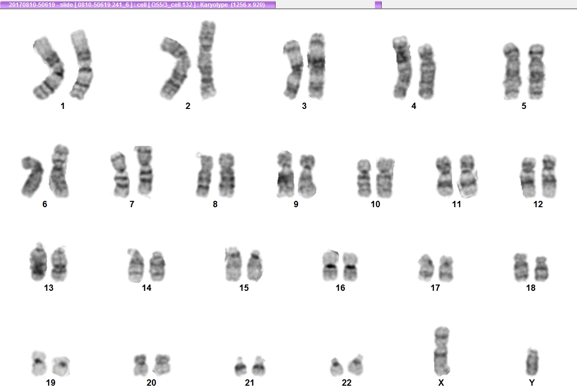Click the label number 5
Image resolution: width=577 pixels, height=392 pixels.
(523, 106)
